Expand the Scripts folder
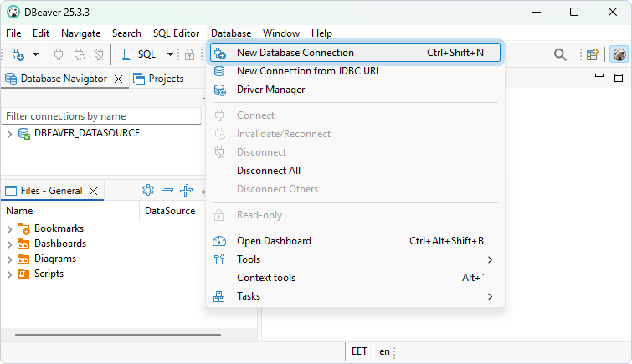 click(x=10, y=275)
